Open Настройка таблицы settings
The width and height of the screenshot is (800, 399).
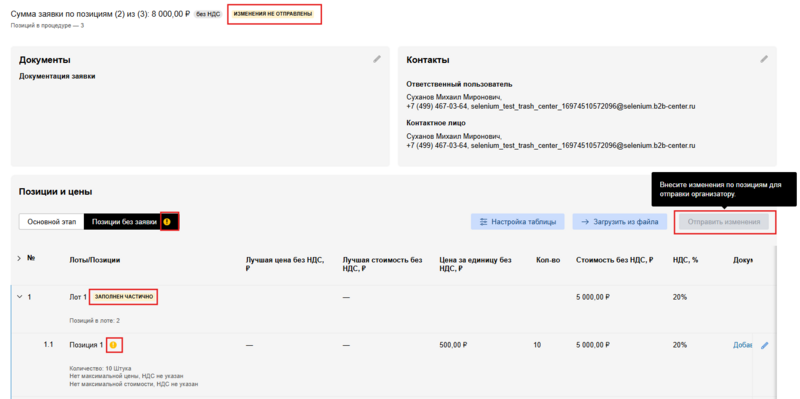[517, 222]
